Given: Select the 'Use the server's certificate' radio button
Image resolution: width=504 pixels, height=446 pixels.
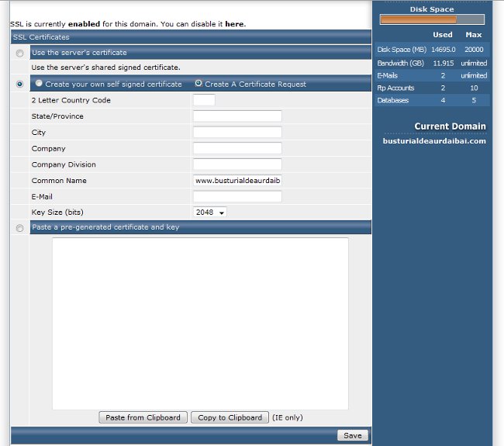Looking at the screenshot, I should pos(19,53).
